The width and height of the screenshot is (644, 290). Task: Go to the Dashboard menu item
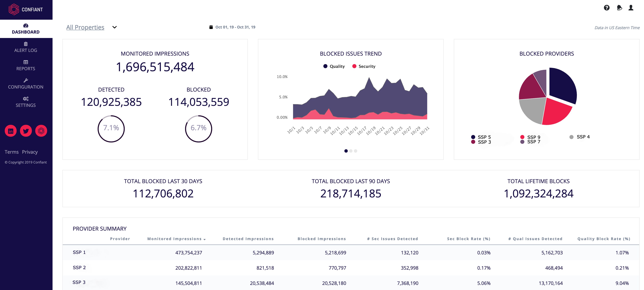click(26, 29)
